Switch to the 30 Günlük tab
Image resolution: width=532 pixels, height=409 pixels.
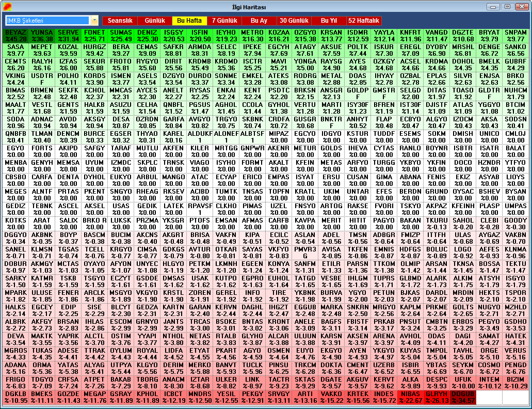coord(294,21)
